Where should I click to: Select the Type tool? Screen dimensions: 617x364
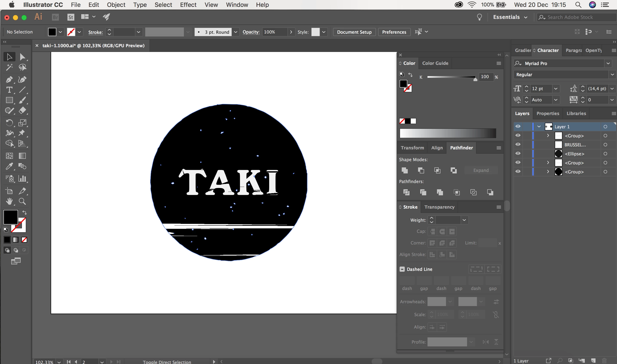click(9, 90)
